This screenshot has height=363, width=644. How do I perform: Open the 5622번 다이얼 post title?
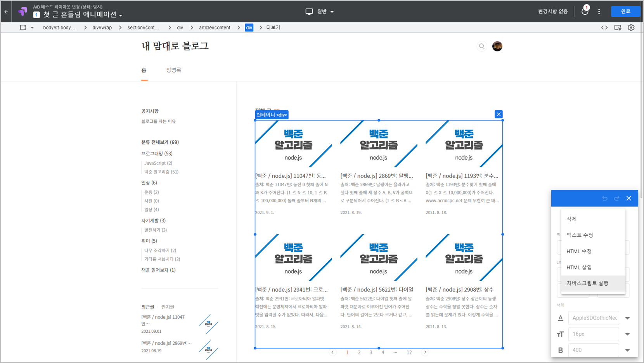point(377,290)
